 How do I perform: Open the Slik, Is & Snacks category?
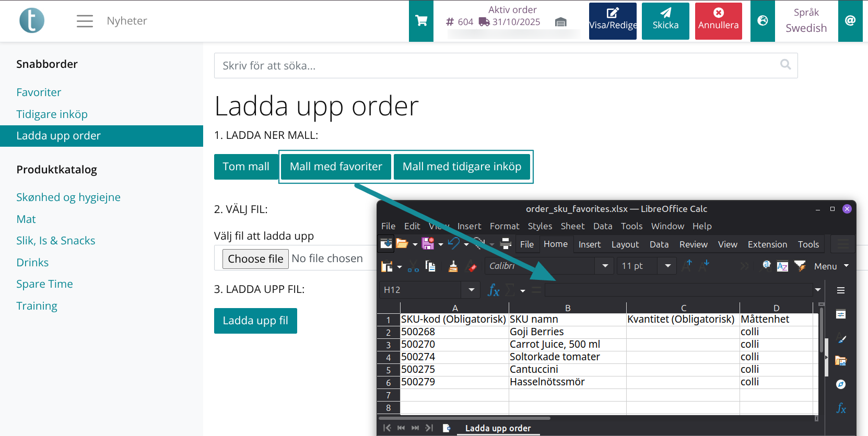pyautogui.click(x=55, y=241)
